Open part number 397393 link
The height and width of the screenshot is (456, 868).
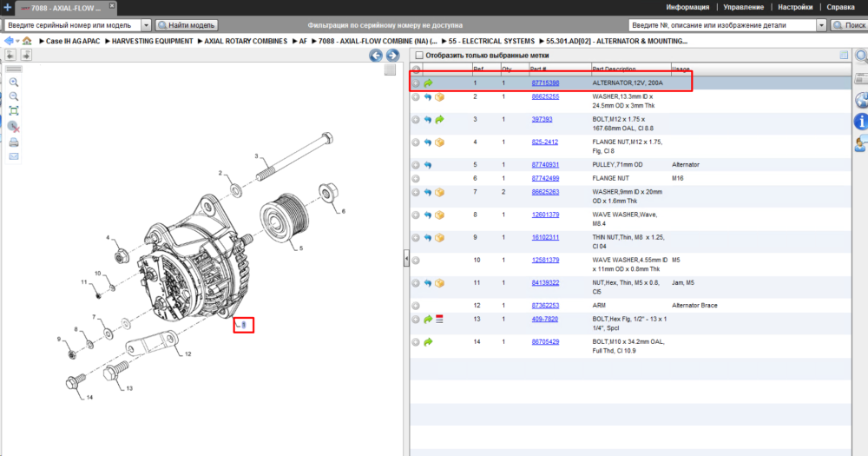tap(542, 120)
